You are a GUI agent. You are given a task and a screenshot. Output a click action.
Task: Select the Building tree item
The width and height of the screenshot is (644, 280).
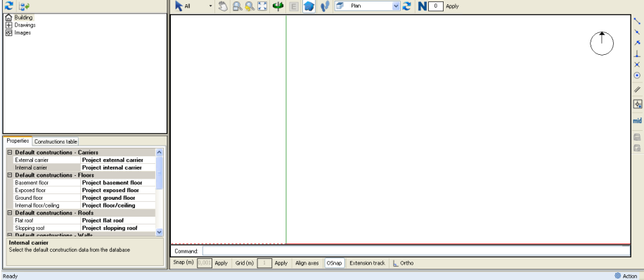23,18
